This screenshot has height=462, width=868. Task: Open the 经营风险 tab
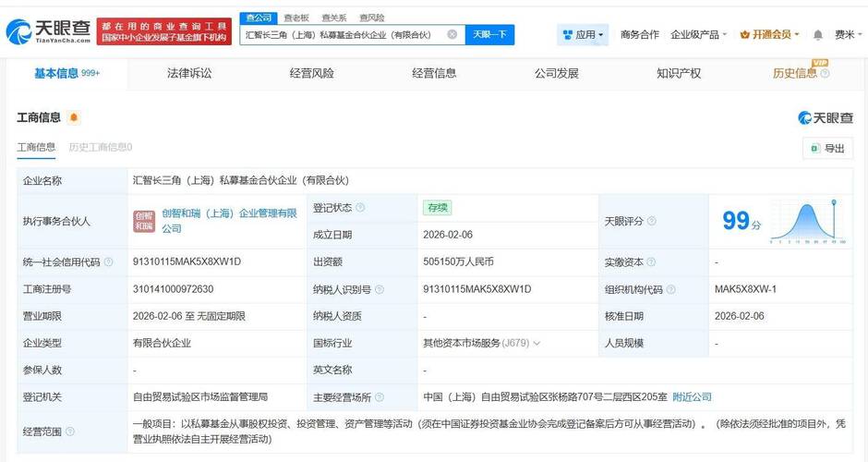[x=312, y=74]
